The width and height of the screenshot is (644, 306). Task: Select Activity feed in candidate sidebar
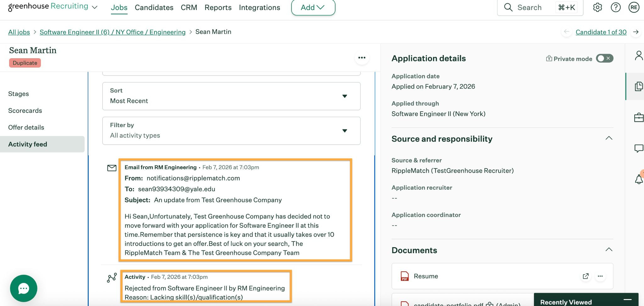pyautogui.click(x=42, y=144)
